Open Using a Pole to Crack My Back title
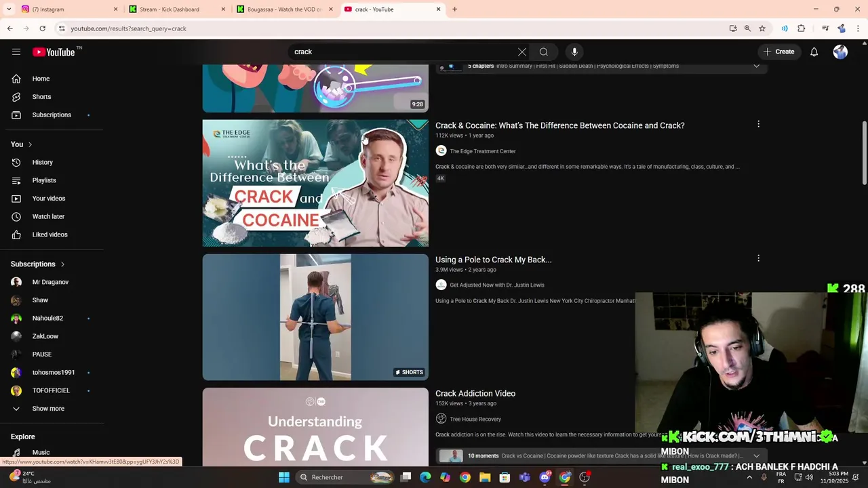868x488 pixels. 493,260
